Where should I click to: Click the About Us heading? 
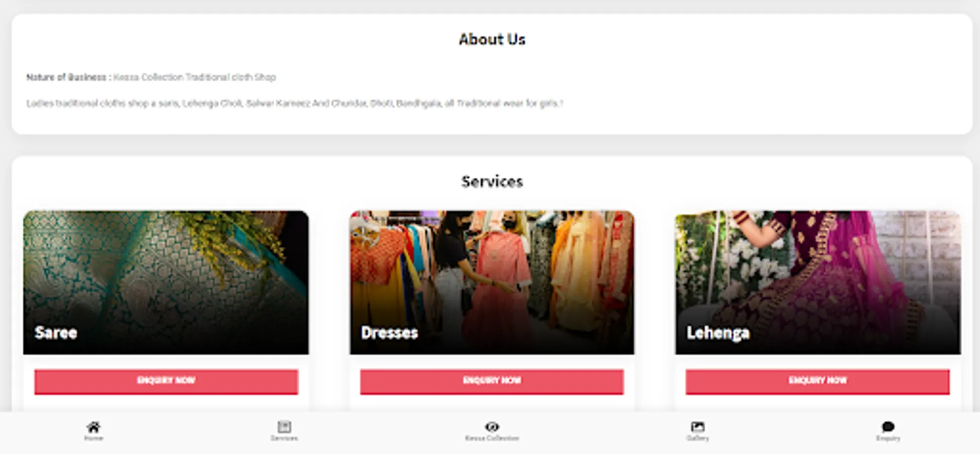[492, 39]
